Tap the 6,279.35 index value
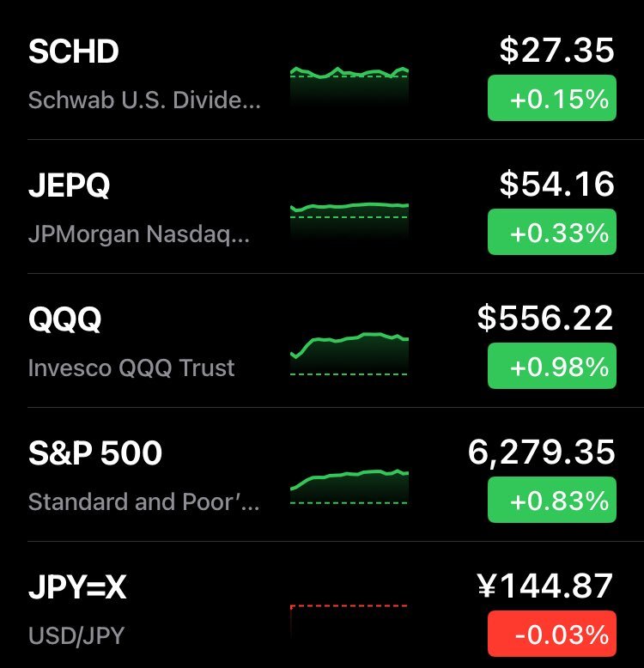Image resolution: width=644 pixels, height=668 pixels. 541,452
